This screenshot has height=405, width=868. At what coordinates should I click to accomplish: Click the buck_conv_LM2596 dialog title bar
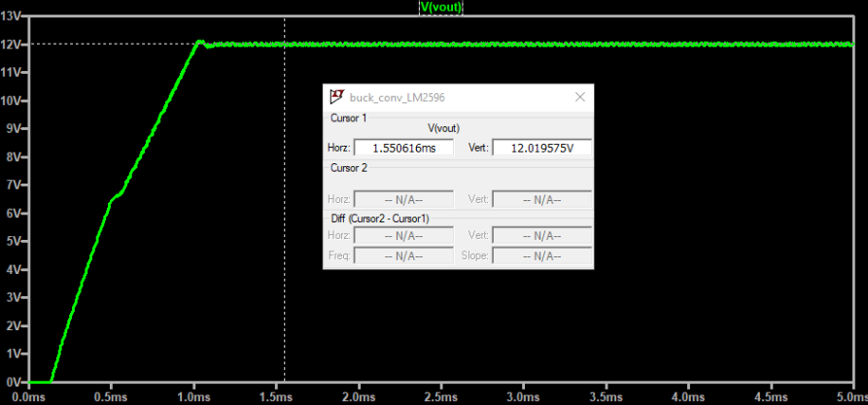pyautogui.click(x=457, y=97)
